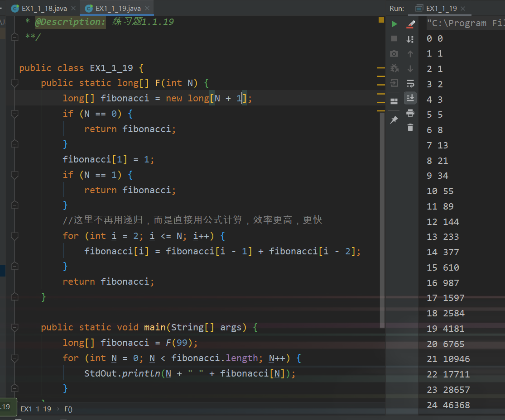The image size is (505, 420).
Task: Collapse the if (N == 1) block
Action: [x=14, y=175]
